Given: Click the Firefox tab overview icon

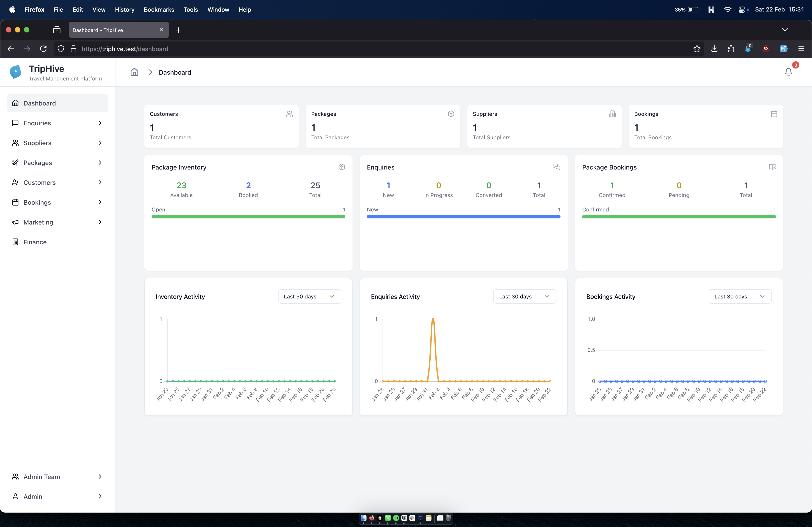Looking at the screenshot, I should (x=57, y=30).
